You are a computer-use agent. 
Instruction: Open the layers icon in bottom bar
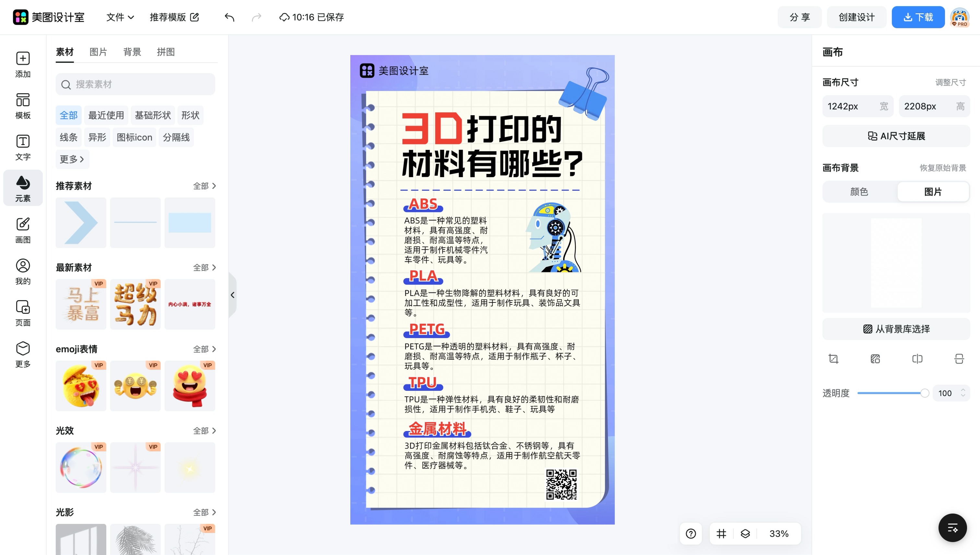tap(745, 534)
